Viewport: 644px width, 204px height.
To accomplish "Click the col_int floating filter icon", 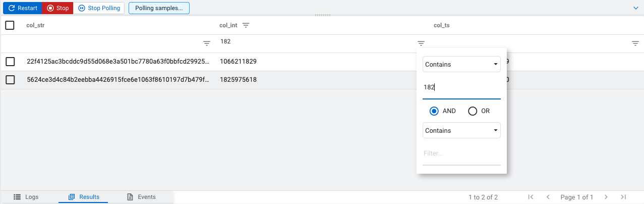I will [421, 44].
